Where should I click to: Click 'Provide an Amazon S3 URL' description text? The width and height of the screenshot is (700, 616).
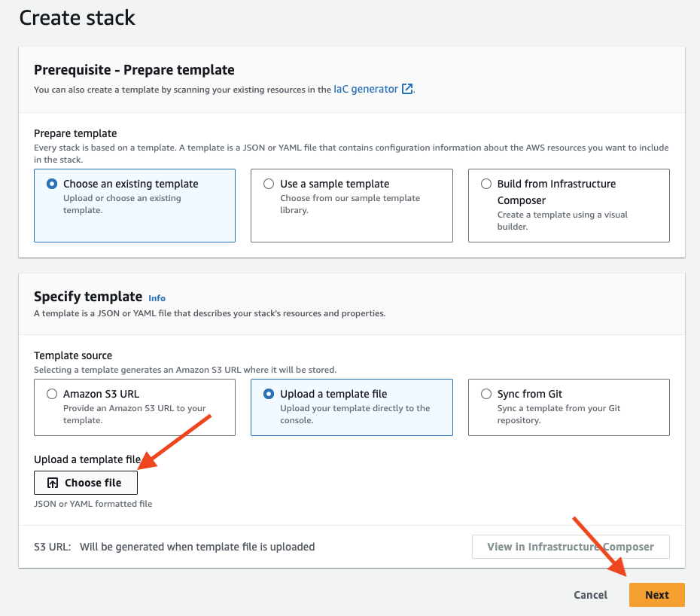coord(134,414)
